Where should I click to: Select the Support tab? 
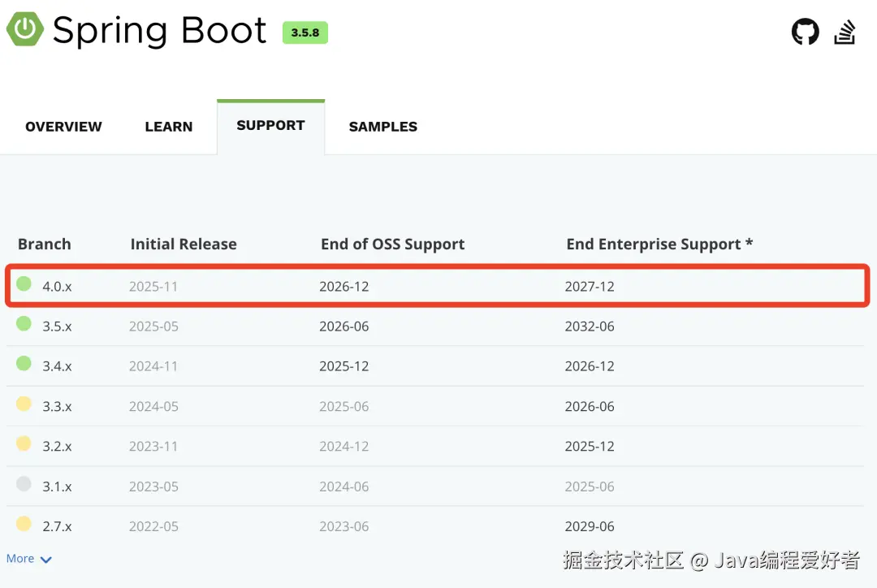[x=270, y=126]
